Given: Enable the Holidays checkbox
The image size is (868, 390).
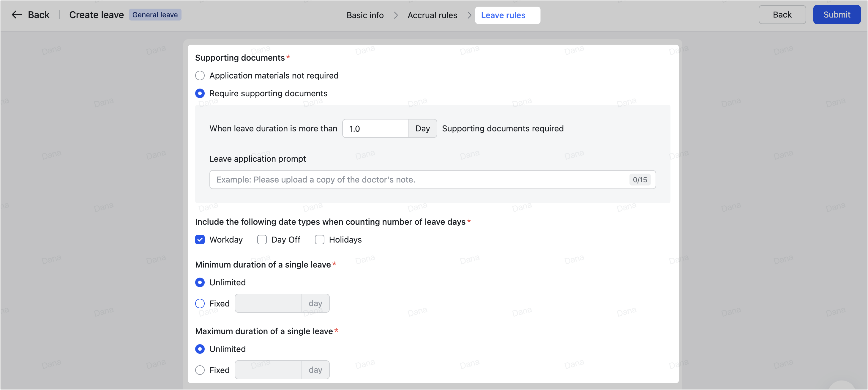Looking at the screenshot, I should [x=319, y=239].
